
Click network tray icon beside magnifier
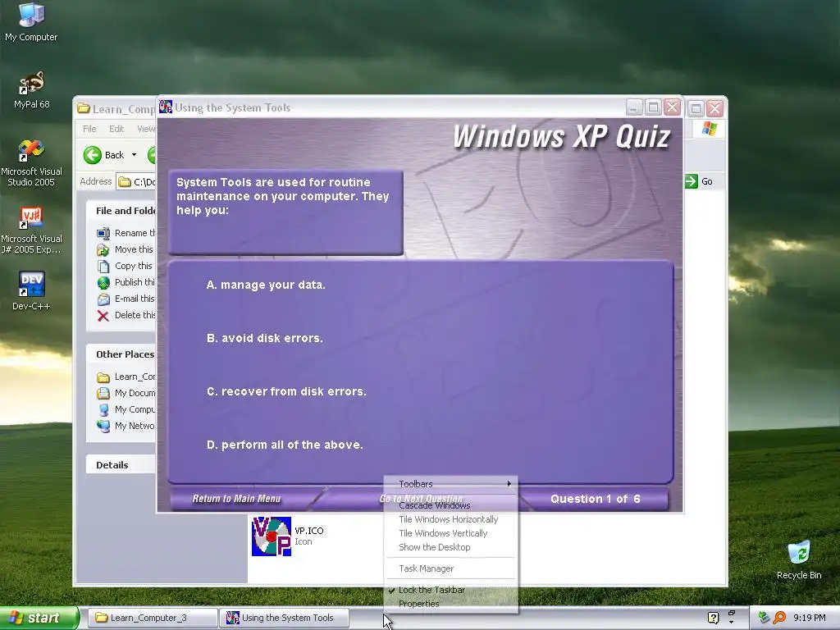pyautogui.click(x=765, y=619)
